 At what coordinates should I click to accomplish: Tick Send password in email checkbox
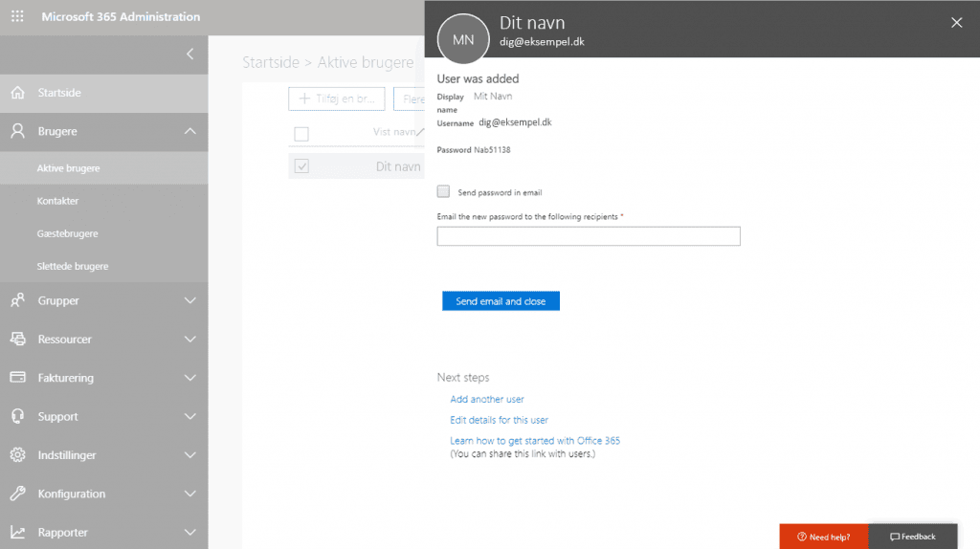pos(443,191)
